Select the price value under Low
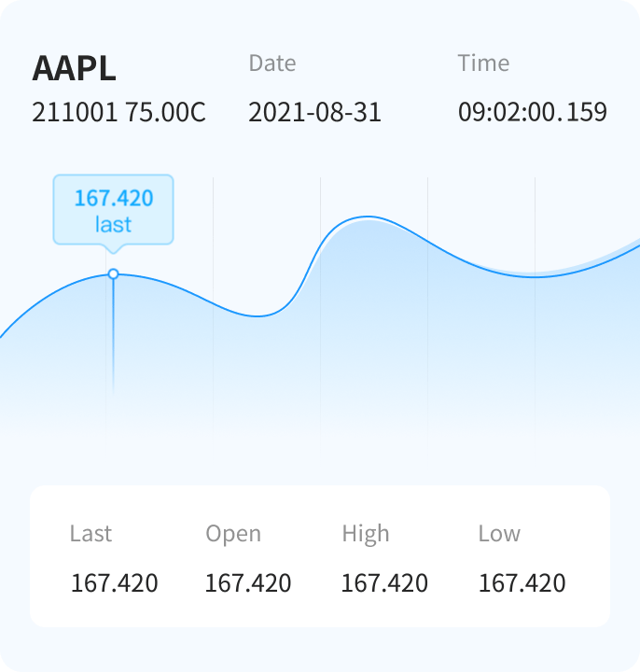This screenshot has height=672, width=640. [522, 583]
